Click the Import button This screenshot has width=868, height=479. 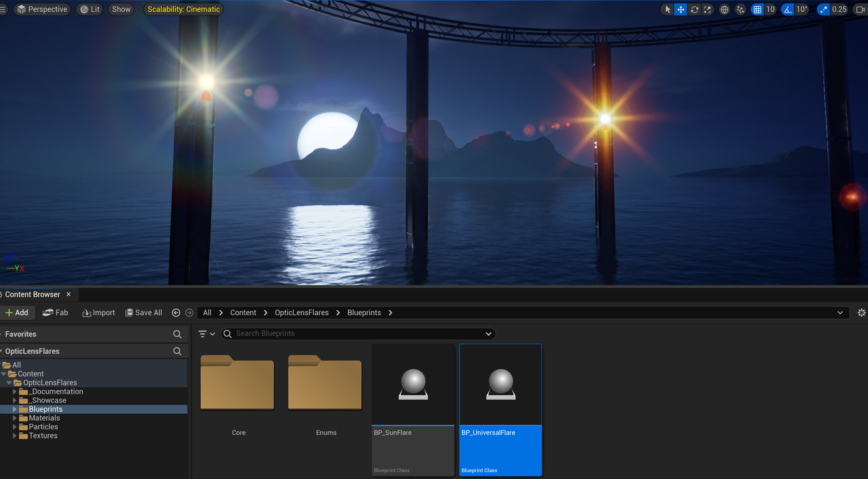pyautogui.click(x=99, y=313)
